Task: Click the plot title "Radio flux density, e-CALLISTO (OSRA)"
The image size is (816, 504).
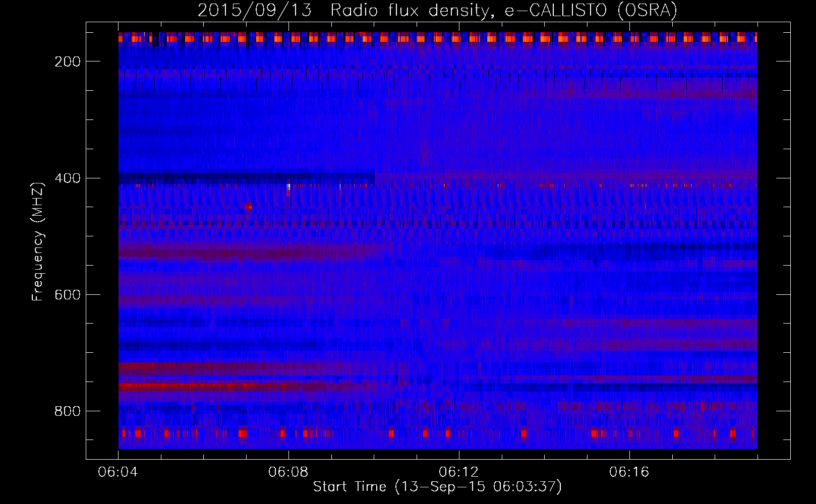Action: (504, 10)
